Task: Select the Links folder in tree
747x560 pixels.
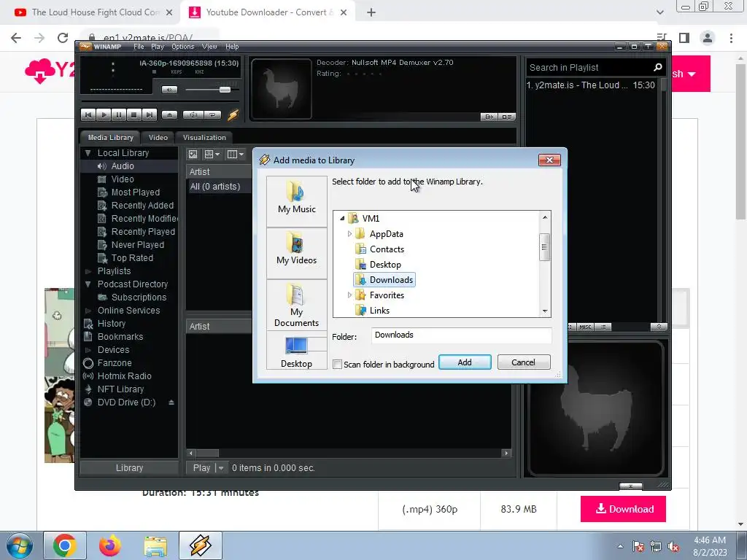Action: [x=379, y=311]
